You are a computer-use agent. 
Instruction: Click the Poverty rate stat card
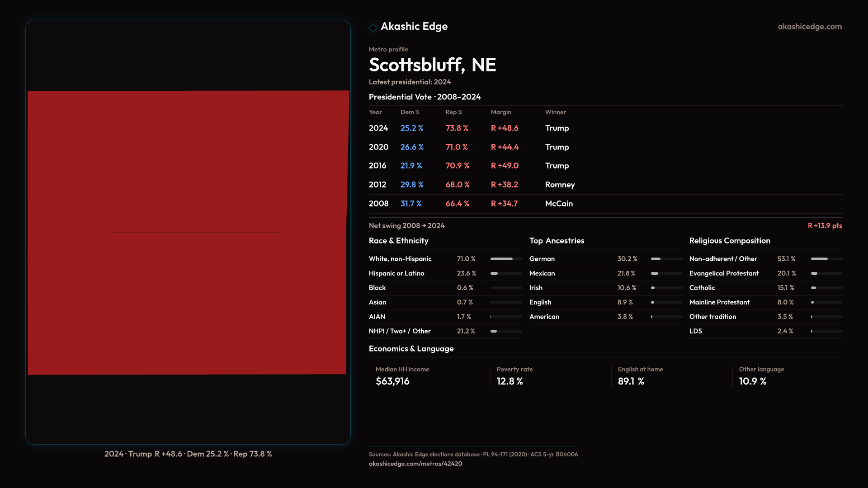(514, 376)
